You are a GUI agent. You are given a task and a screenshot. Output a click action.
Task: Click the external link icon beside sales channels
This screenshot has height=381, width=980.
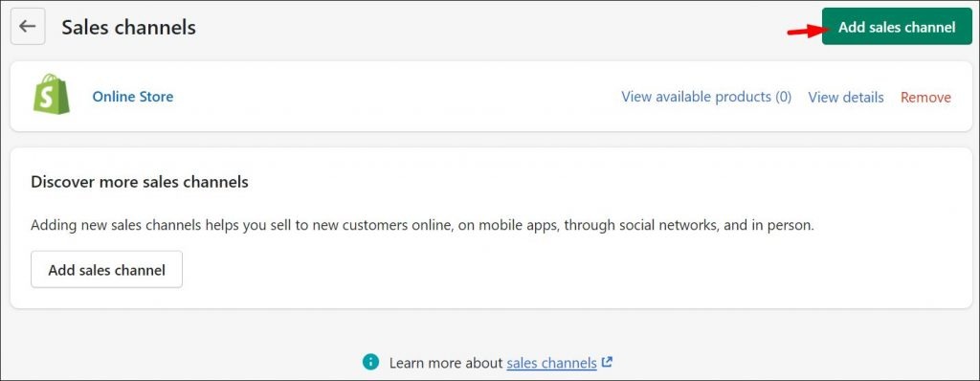click(606, 362)
